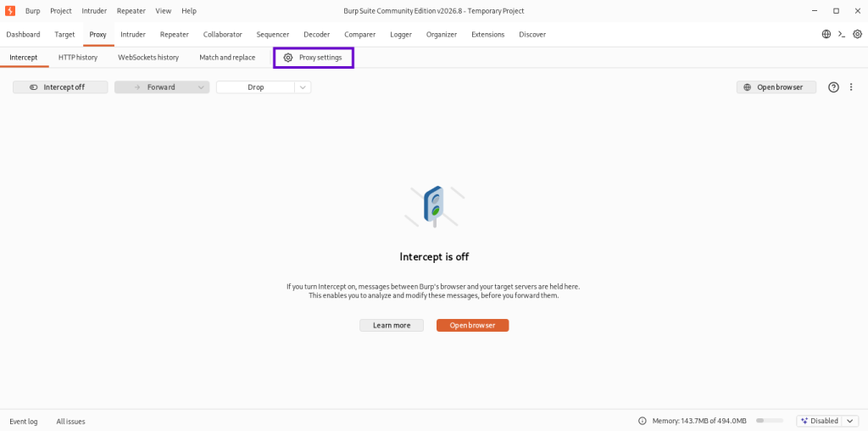
Task: Switch to the Organizer tab
Action: pos(442,34)
